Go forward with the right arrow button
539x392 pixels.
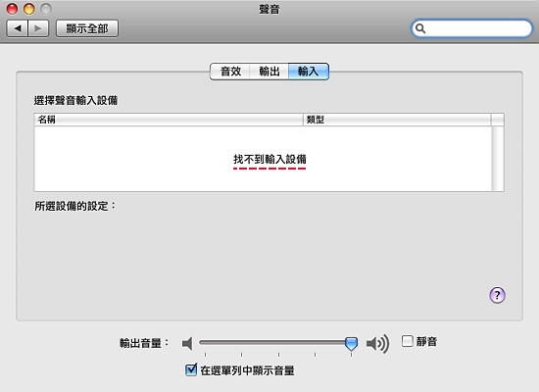[38, 28]
